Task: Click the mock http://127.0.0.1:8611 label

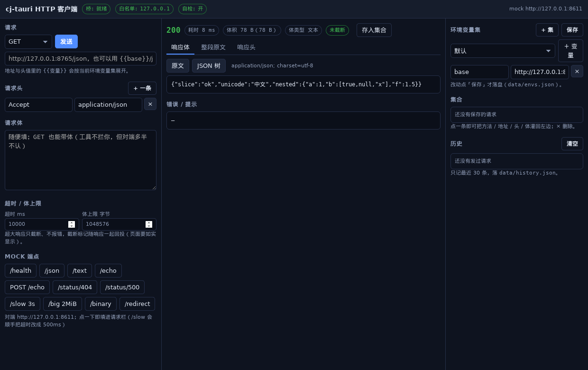Action: coord(546,9)
